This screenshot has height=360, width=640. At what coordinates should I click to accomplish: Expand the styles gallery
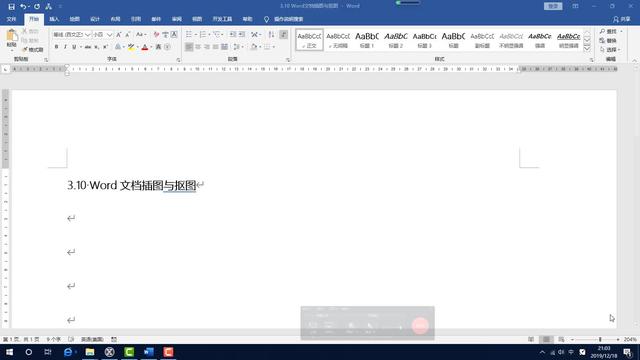pos(587,49)
